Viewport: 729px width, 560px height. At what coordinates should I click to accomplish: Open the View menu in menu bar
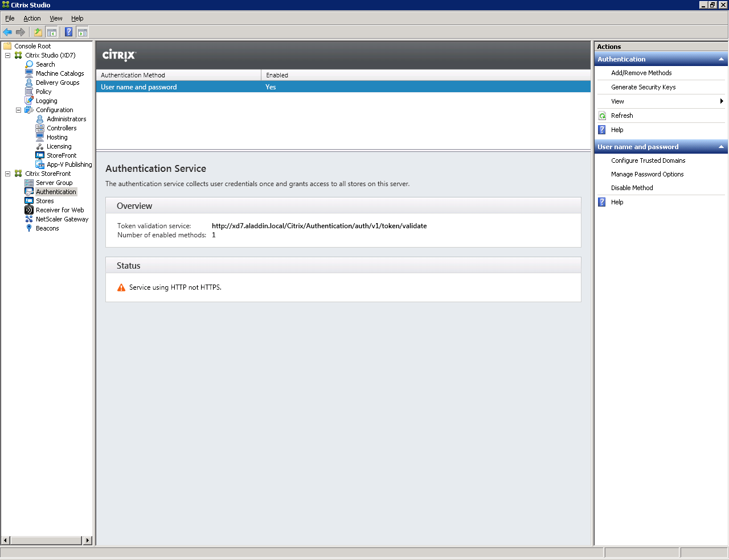[x=56, y=18]
